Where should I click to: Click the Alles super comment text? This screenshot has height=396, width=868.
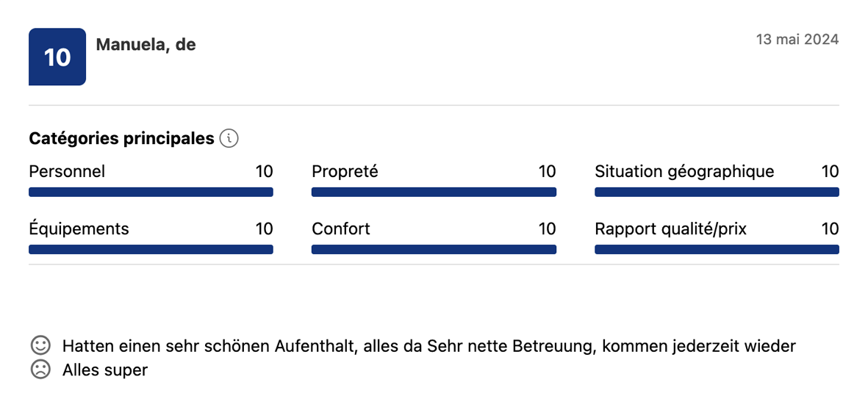(x=105, y=370)
